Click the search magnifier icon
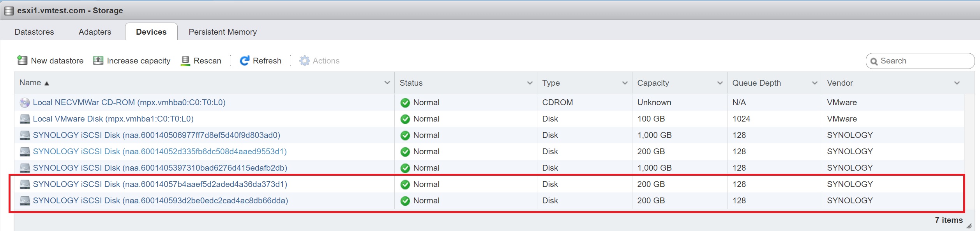The width and height of the screenshot is (980, 231). (874, 61)
